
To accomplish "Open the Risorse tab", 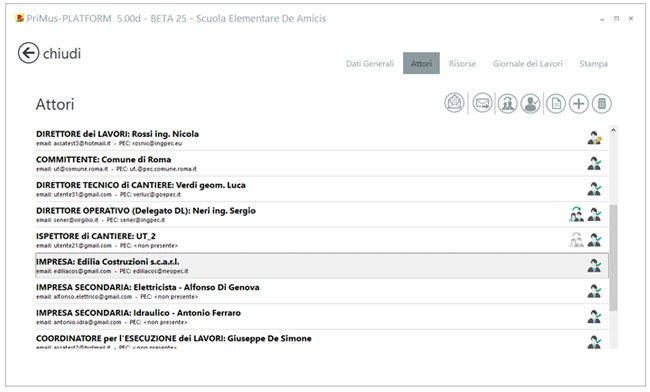I will pos(462,63).
